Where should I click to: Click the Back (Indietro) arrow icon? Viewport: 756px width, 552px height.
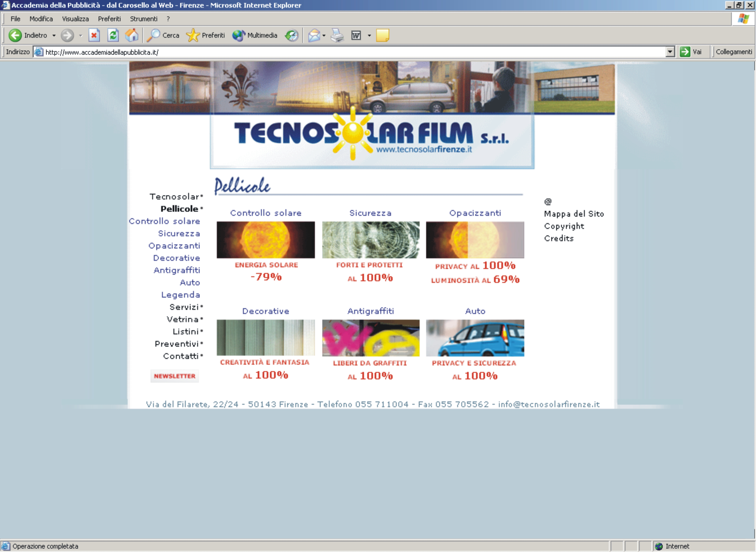click(15, 36)
